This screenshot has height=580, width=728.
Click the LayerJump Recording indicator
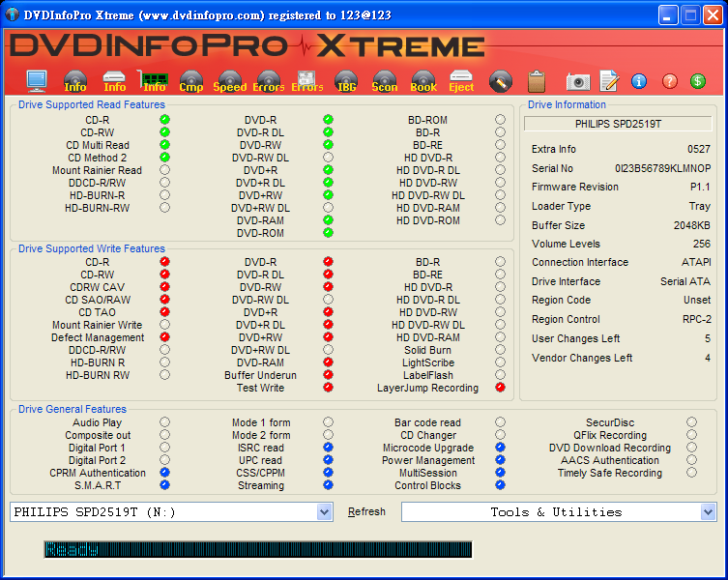click(500, 388)
